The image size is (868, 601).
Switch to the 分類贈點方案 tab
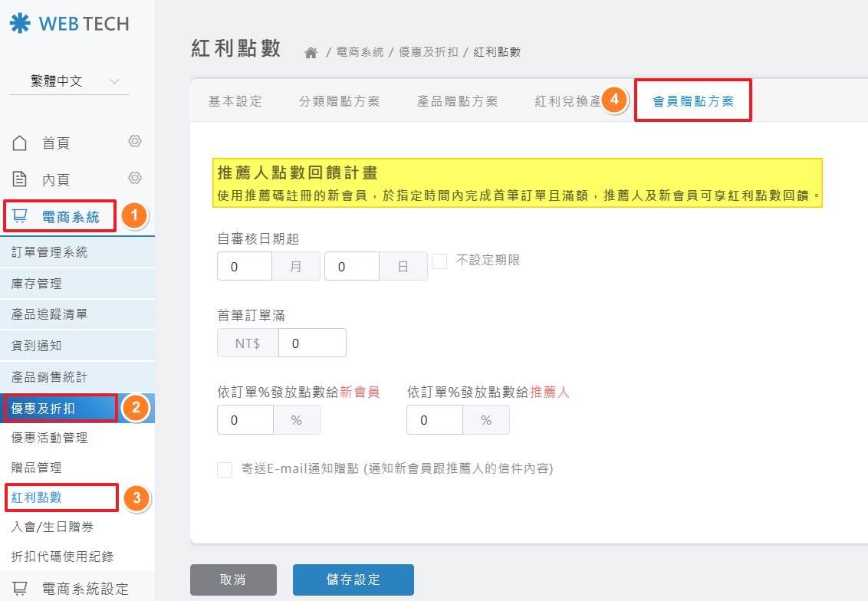pyautogui.click(x=339, y=101)
